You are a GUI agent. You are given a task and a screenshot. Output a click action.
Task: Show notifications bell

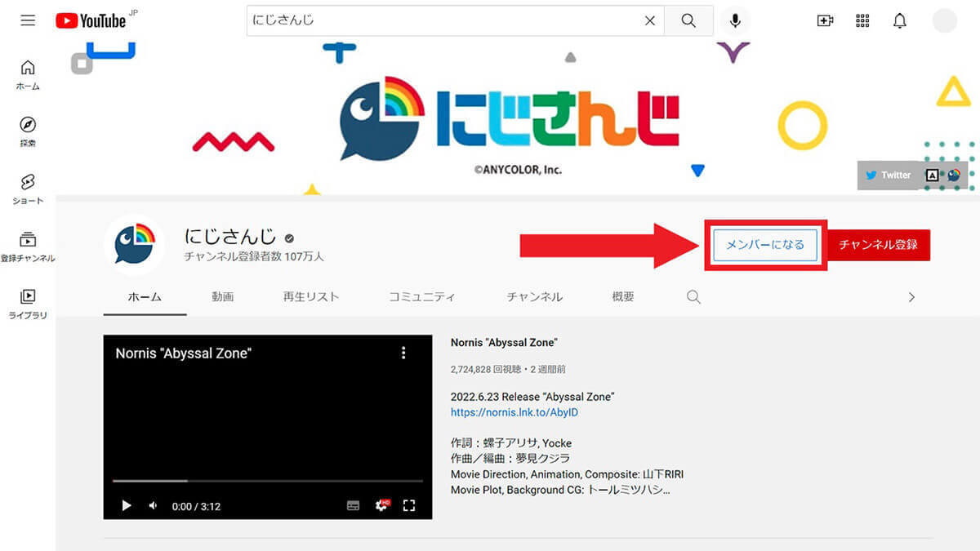coord(900,20)
